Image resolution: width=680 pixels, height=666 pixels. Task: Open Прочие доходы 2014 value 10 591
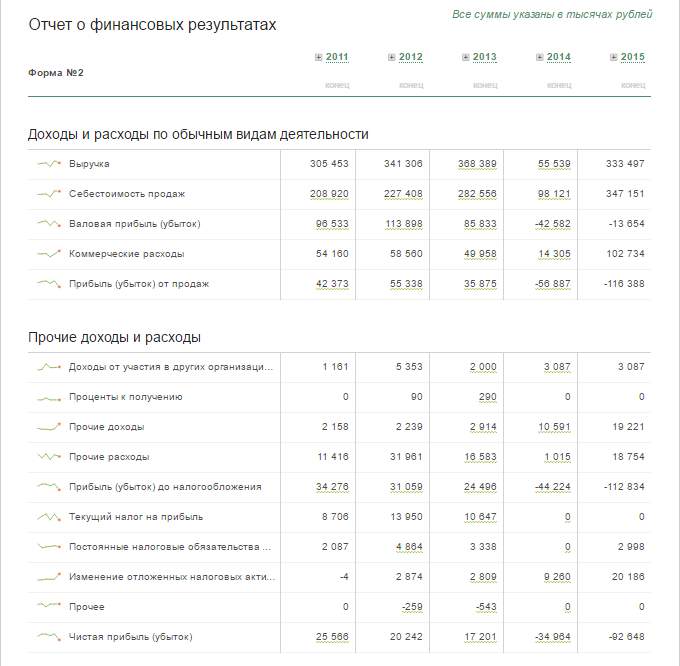point(555,427)
